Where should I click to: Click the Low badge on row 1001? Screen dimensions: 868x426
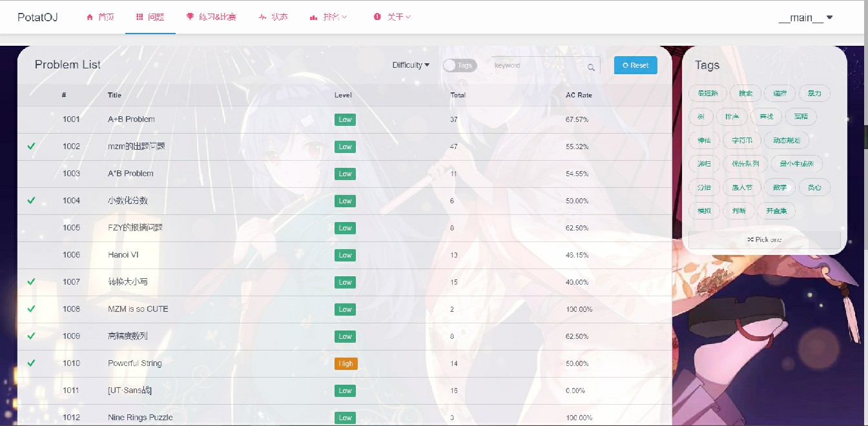point(345,119)
